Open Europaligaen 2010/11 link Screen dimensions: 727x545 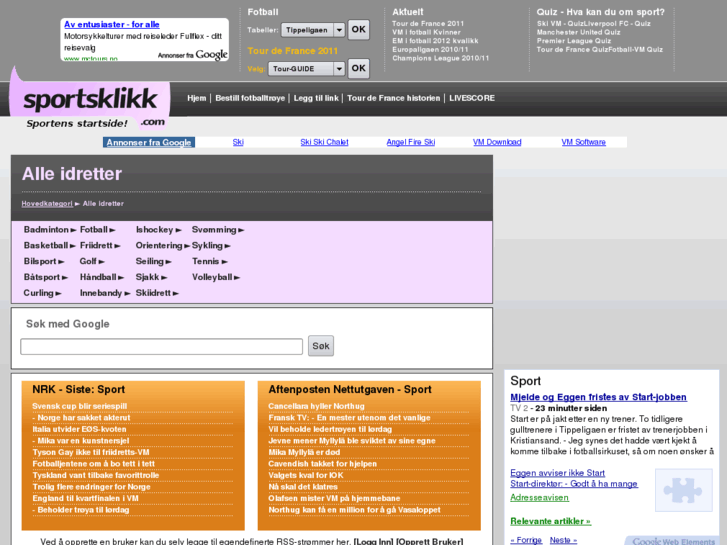[430, 50]
